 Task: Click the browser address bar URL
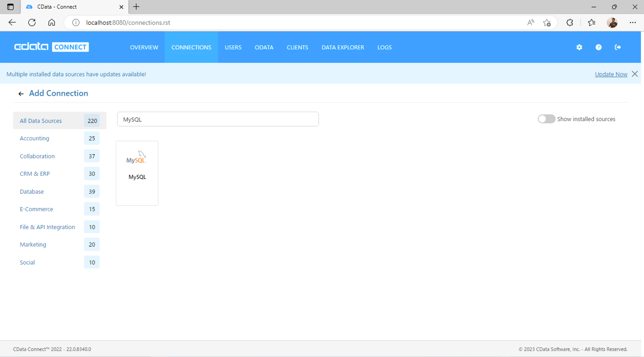[x=128, y=23]
